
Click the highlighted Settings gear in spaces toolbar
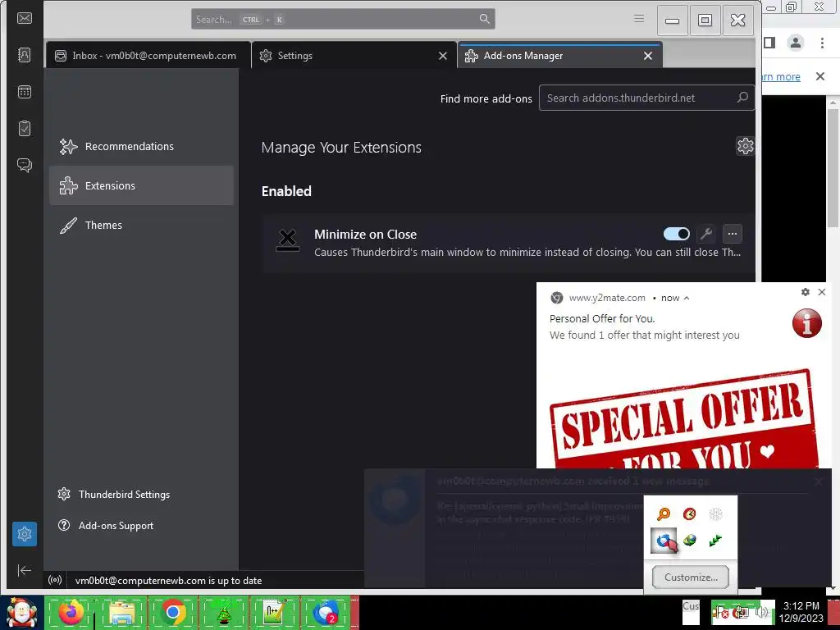click(x=25, y=534)
